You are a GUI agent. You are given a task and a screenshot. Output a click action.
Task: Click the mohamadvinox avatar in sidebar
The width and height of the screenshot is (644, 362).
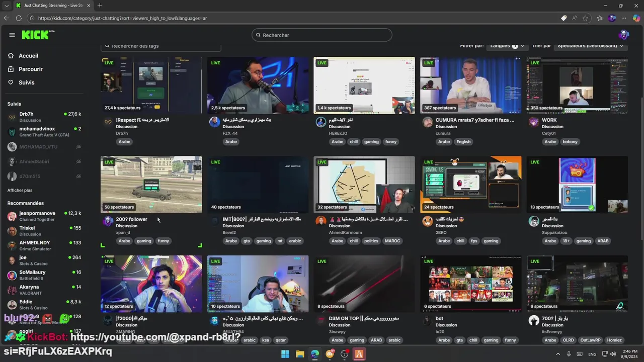(x=12, y=132)
